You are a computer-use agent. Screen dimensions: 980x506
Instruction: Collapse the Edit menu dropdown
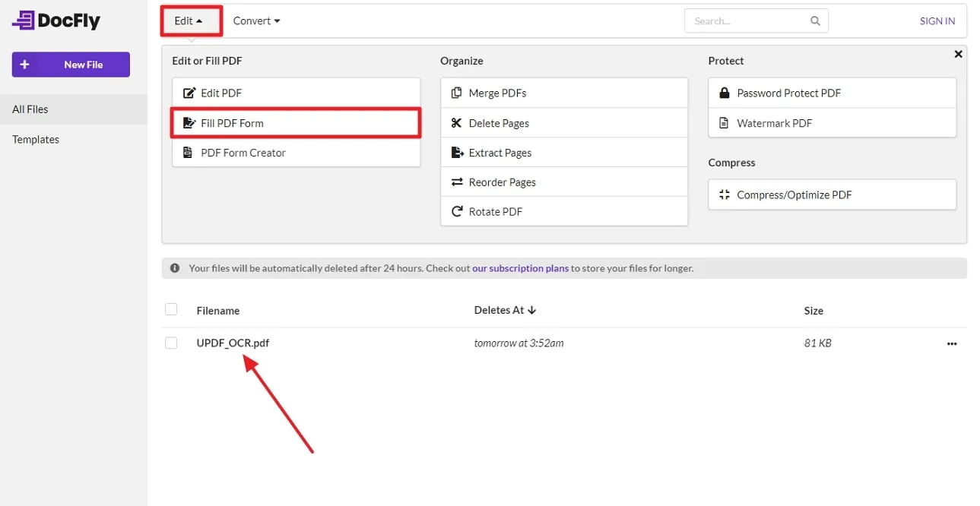click(x=189, y=21)
